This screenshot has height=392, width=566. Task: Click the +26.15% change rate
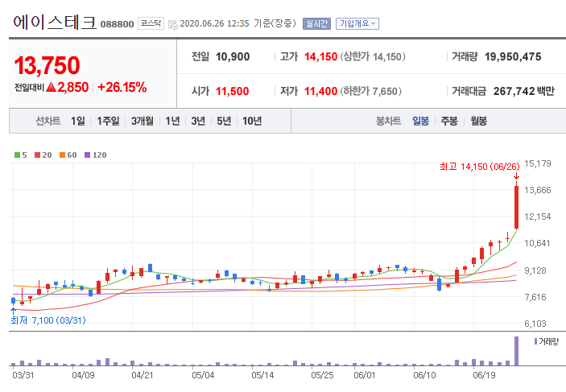pyautogui.click(x=122, y=88)
